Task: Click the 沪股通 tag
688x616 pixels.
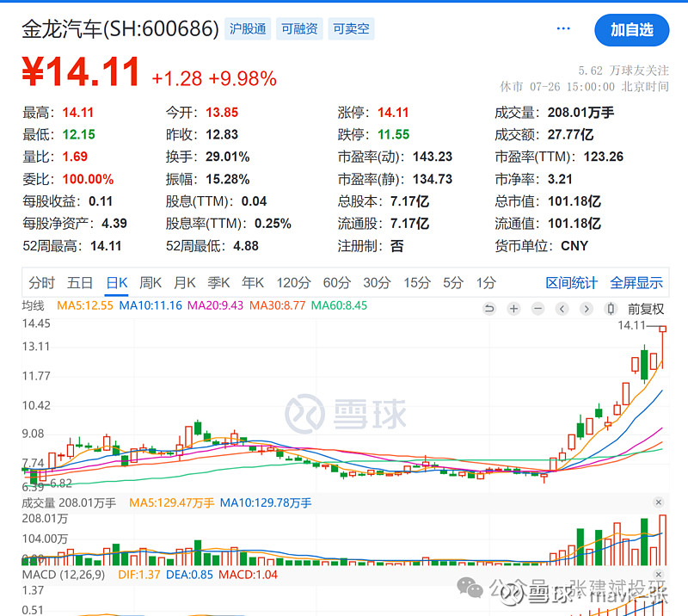Action: click(248, 29)
